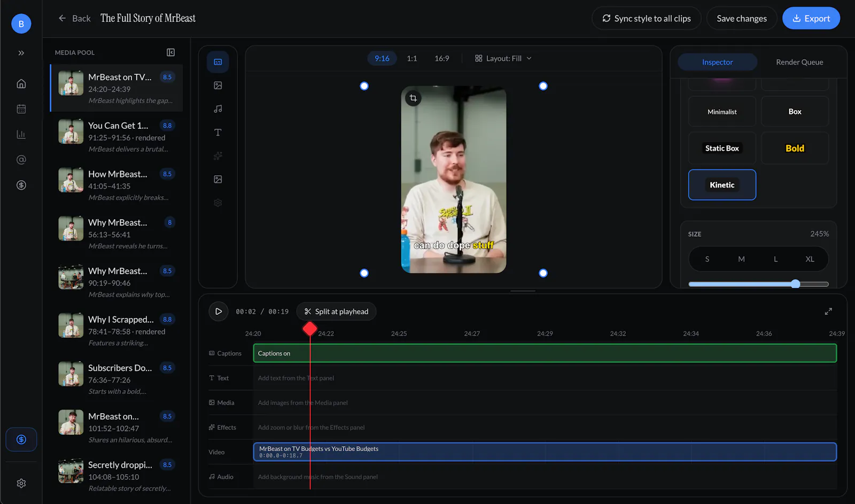Switch to Render Queue tab

799,62
